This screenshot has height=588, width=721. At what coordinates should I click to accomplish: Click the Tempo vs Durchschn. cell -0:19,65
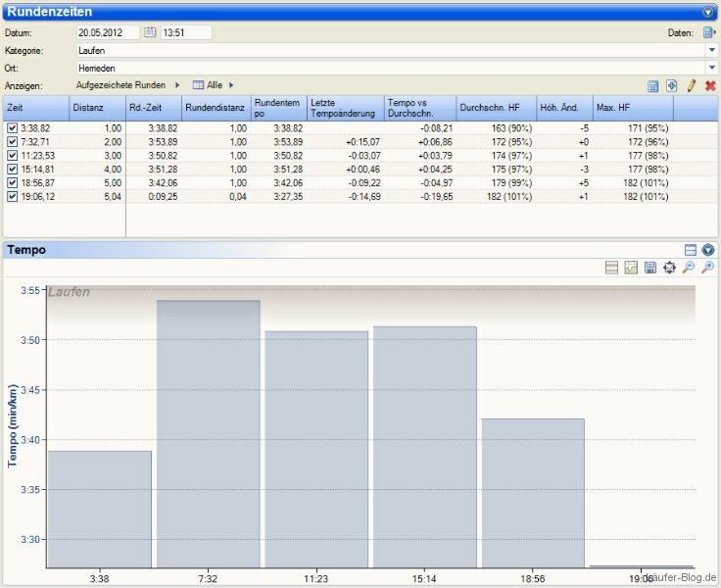436,196
